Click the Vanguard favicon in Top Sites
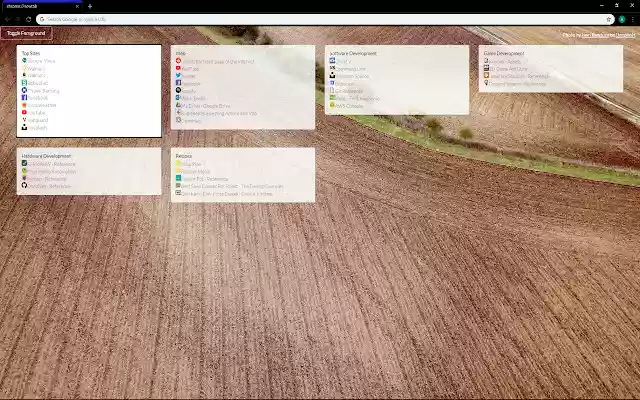This screenshot has width=640, height=400. pos(24,120)
